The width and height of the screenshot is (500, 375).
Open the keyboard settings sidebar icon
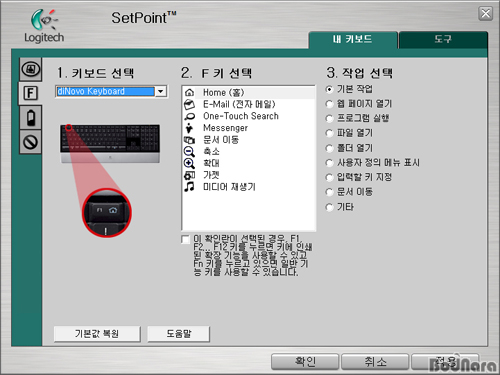click(31, 69)
